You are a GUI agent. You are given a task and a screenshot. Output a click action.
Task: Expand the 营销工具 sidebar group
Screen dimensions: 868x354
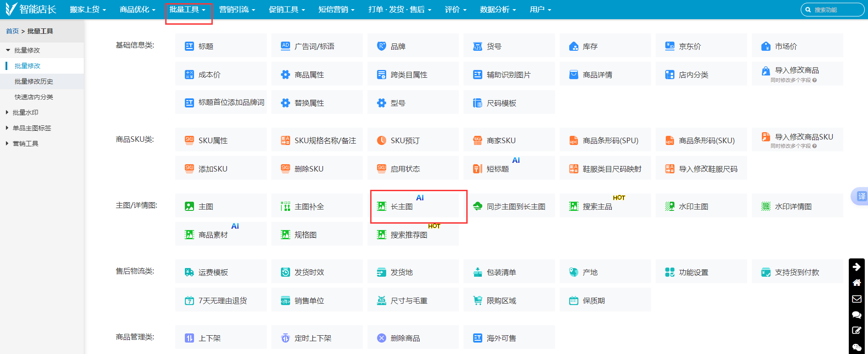[25, 144]
